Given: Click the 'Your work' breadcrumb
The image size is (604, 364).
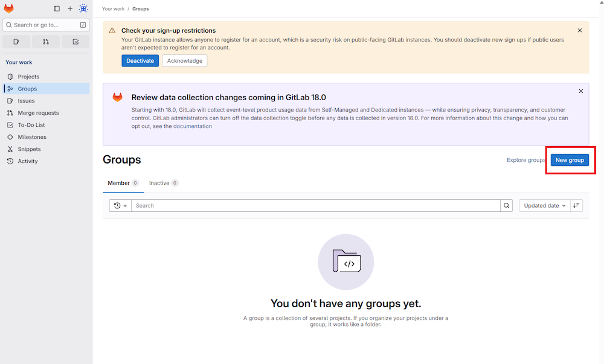Looking at the screenshot, I should [x=114, y=9].
